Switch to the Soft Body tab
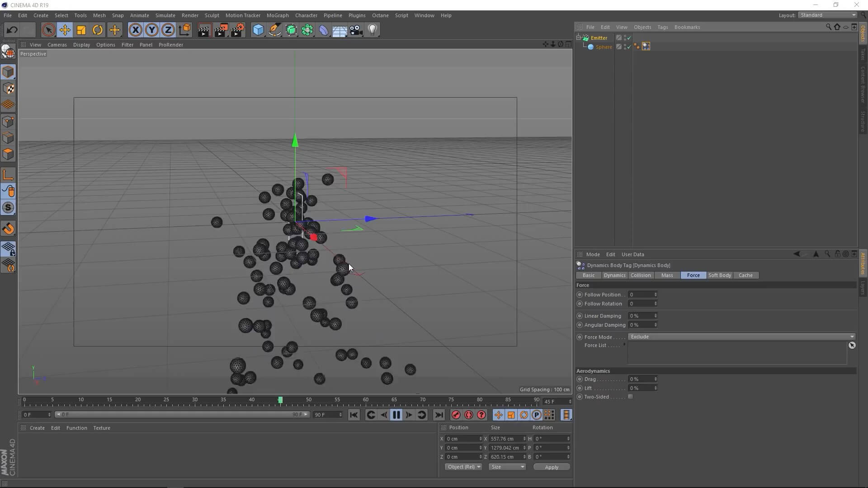868x488 pixels. (719, 275)
